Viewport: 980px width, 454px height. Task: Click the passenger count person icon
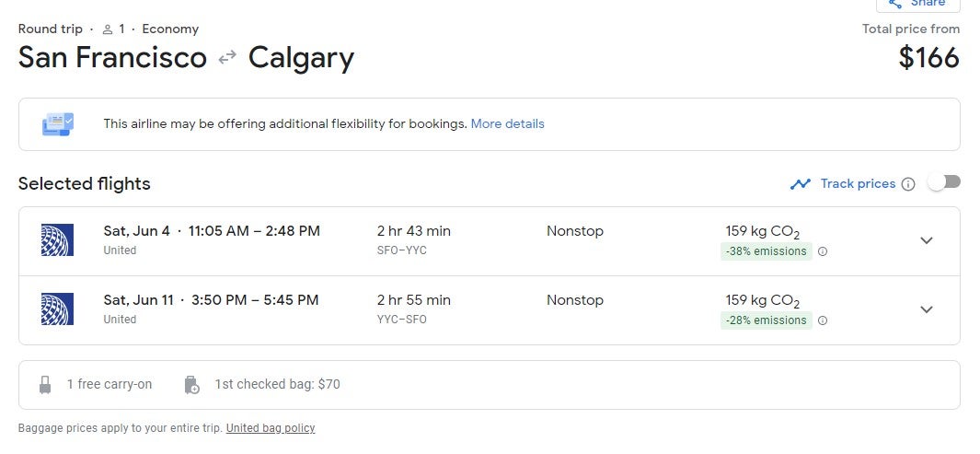point(108,29)
